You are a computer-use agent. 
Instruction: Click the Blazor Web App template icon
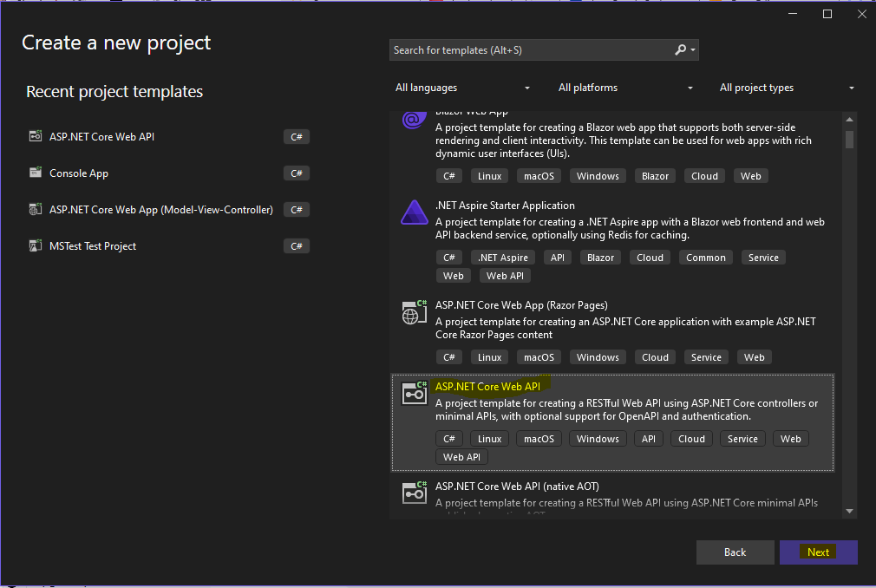[414, 120]
